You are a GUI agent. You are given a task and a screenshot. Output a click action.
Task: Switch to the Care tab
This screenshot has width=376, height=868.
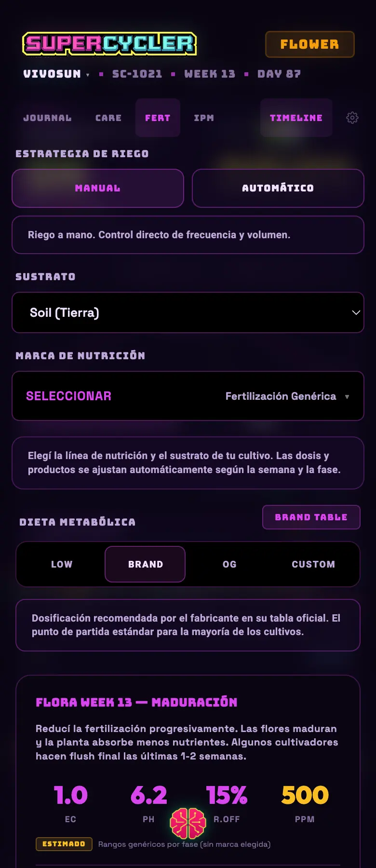(x=108, y=118)
